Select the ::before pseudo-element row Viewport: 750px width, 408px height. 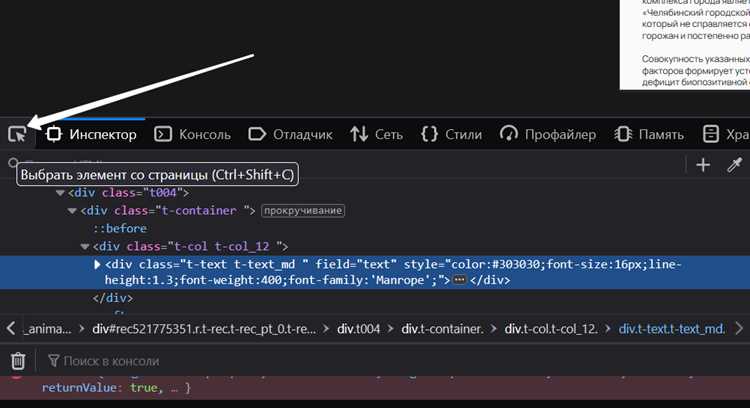coord(120,229)
